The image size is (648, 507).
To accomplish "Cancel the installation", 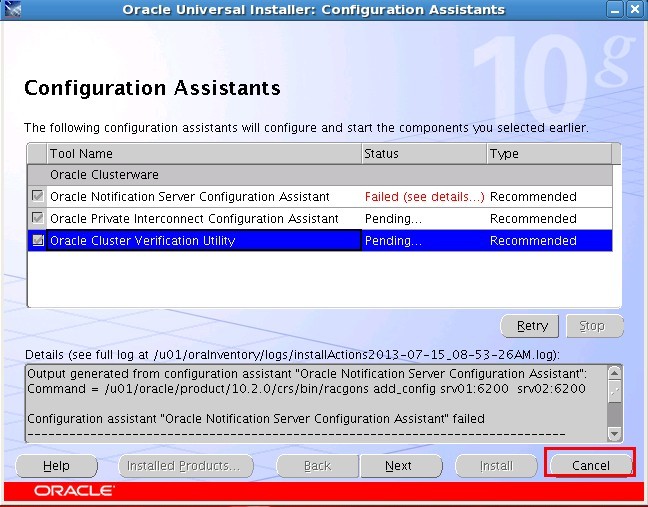I will (591, 466).
